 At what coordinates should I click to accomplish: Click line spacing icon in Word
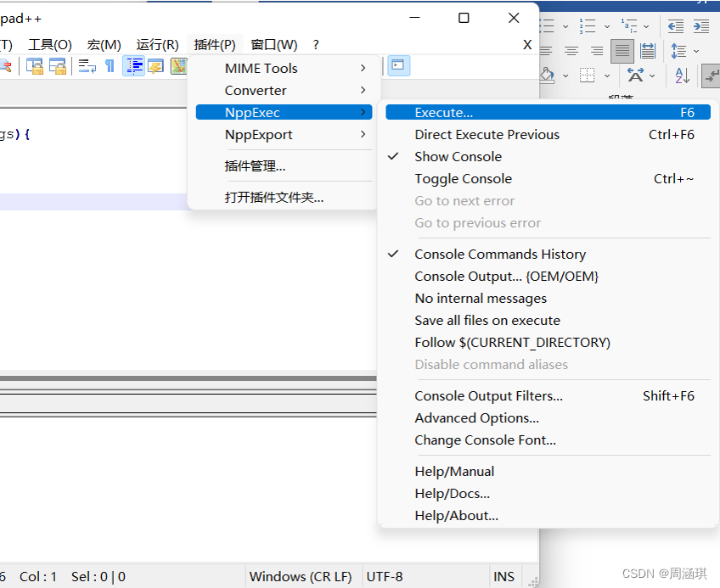point(678,51)
